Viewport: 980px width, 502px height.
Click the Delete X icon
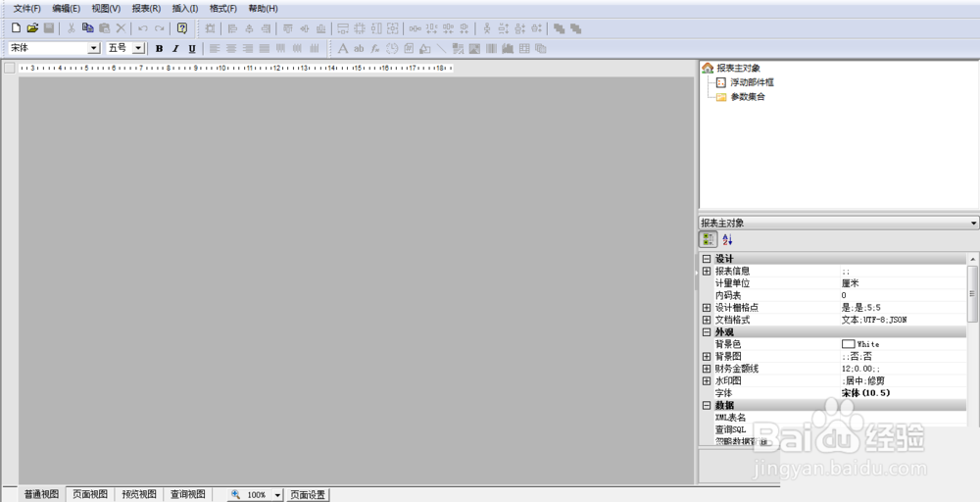click(122, 28)
